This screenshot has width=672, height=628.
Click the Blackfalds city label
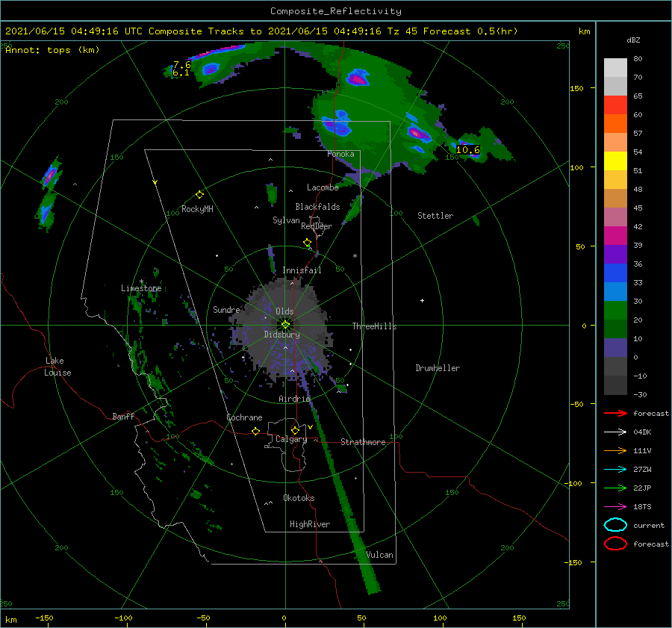(317, 207)
